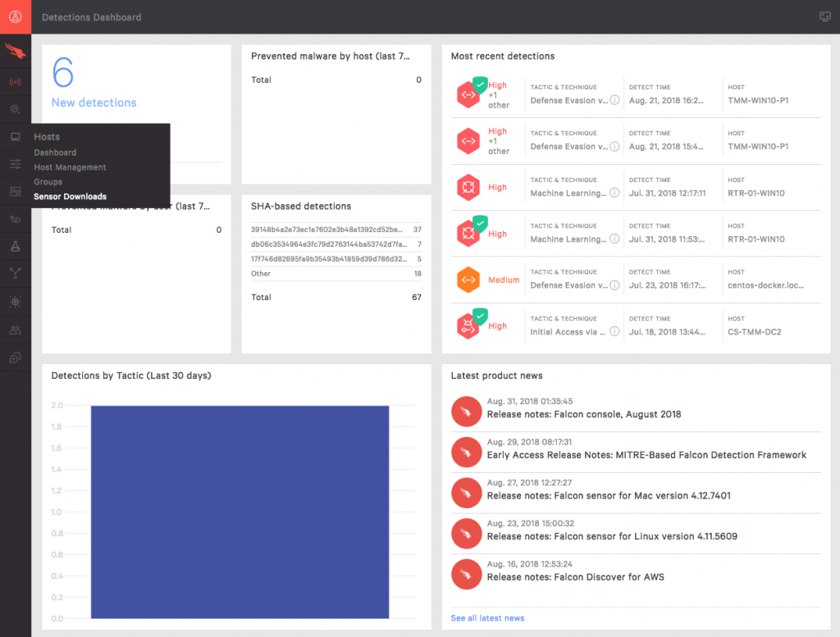The image size is (840, 637).
Task: Open the Dashboards panel sidebar icon
Action: coord(16,192)
